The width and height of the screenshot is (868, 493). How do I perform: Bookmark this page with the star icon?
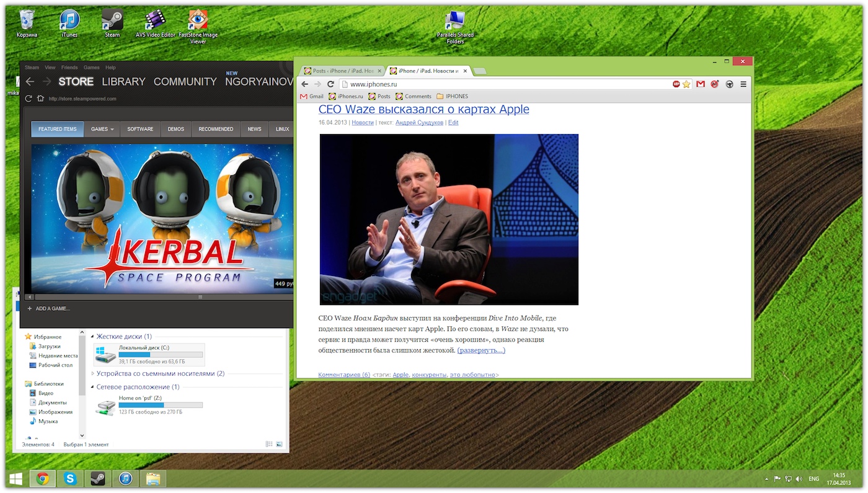tap(686, 84)
